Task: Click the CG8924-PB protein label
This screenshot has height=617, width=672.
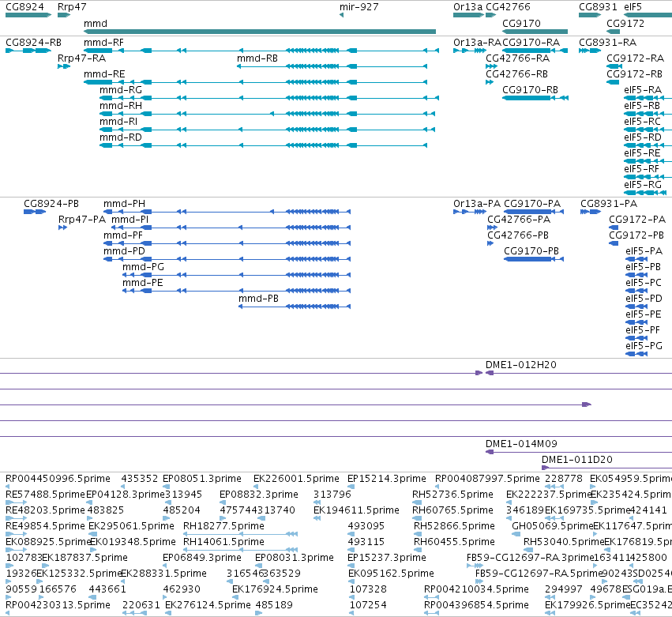Action: [x=51, y=203]
